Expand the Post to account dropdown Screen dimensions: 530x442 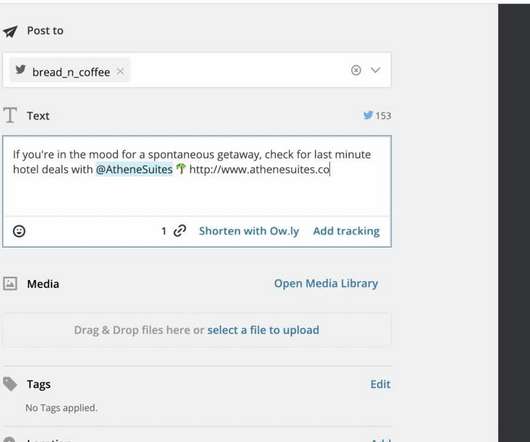pyautogui.click(x=376, y=70)
